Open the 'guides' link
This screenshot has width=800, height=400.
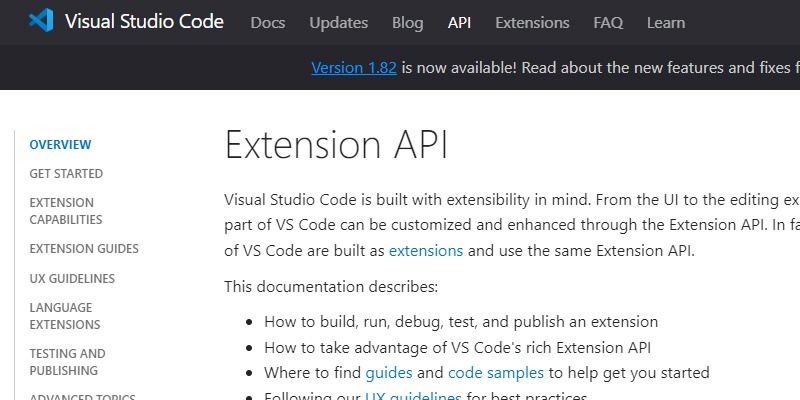pyautogui.click(x=389, y=373)
